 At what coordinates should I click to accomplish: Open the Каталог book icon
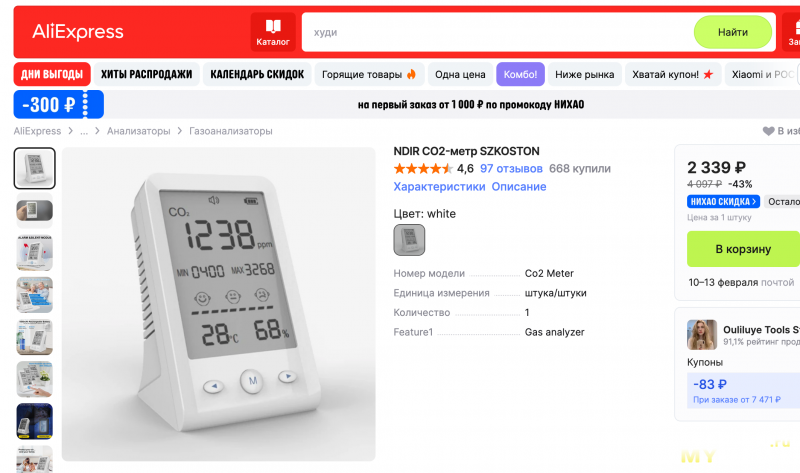(x=273, y=26)
